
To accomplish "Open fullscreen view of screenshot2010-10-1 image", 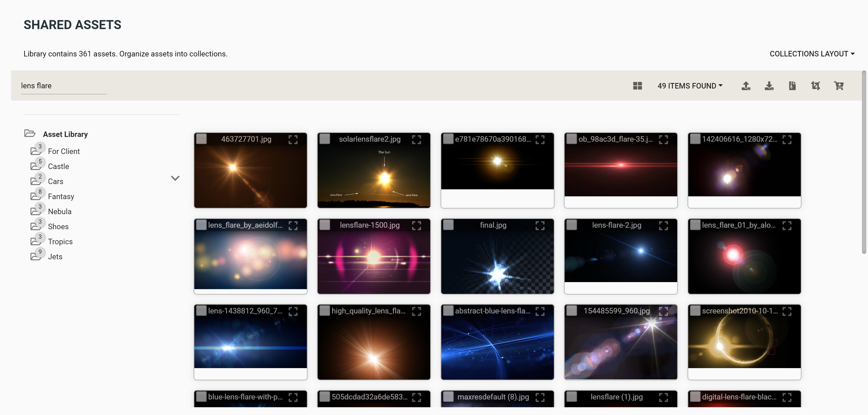I will [x=787, y=311].
